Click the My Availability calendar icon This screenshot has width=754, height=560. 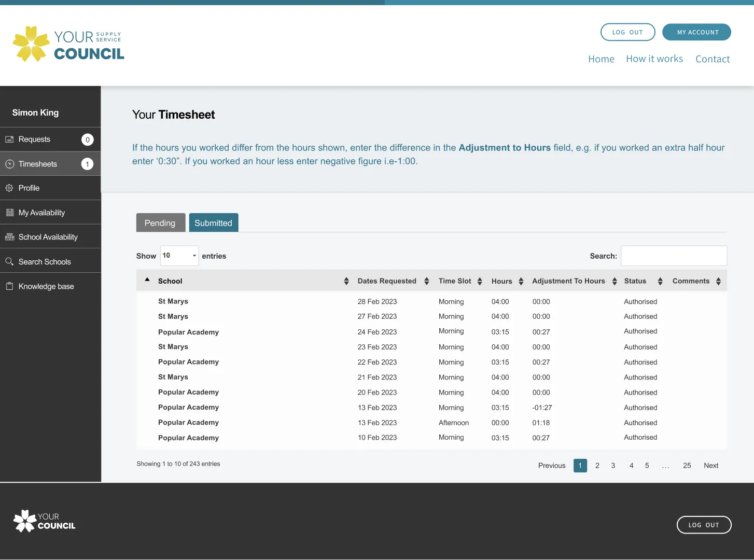tap(9, 213)
